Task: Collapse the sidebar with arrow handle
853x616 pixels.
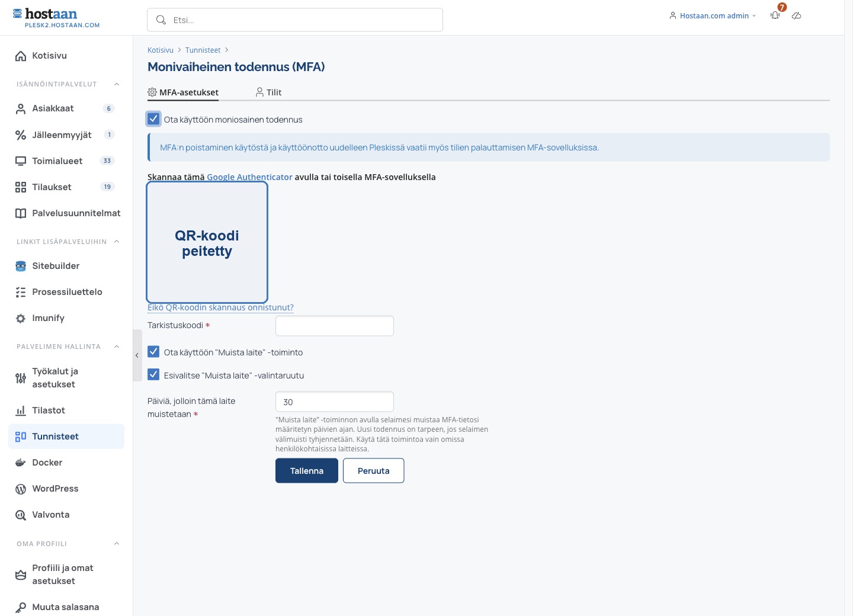Action: 137,355
